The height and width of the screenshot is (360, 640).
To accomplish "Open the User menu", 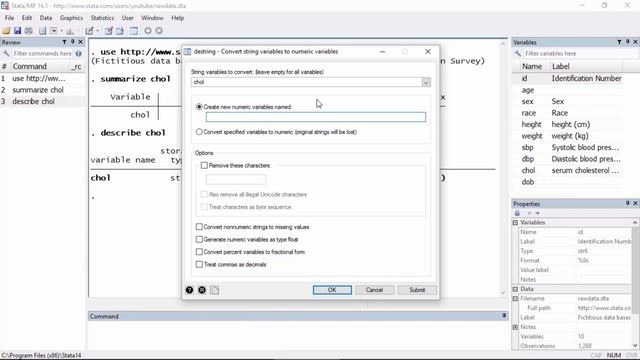I will [127, 18].
